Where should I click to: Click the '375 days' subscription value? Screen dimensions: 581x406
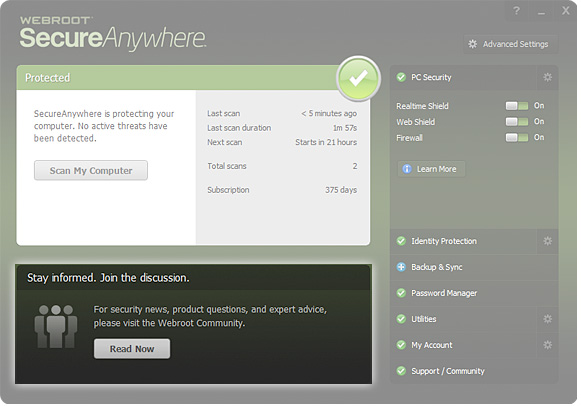(341, 190)
